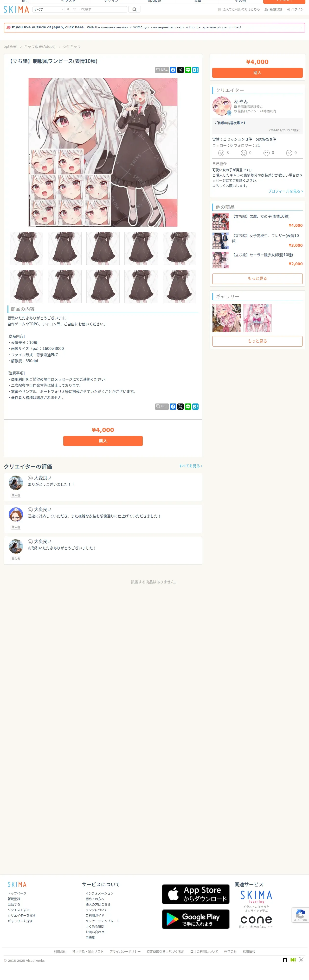Image resolution: width=309 pixels, height=980 pixels.
Task: Open the creator name あやん
Action: pos(241,101)
